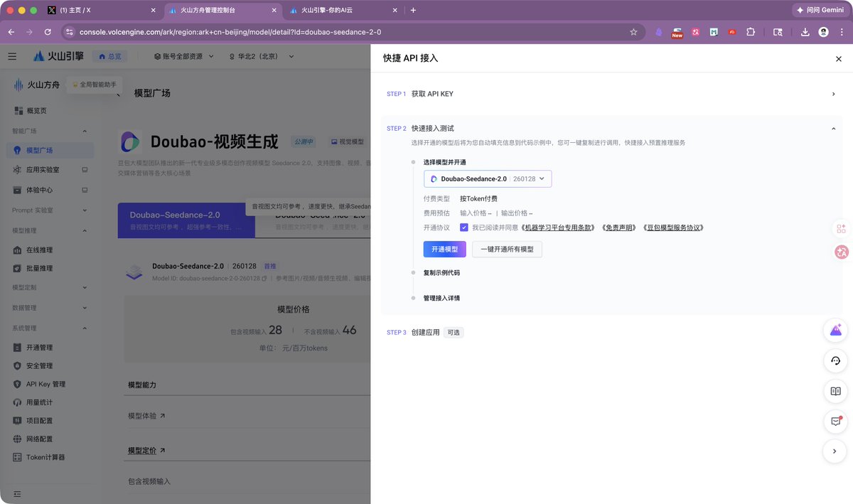
Task: Collapse the 智能广场 sidebar group
Action: click(85, 131)
